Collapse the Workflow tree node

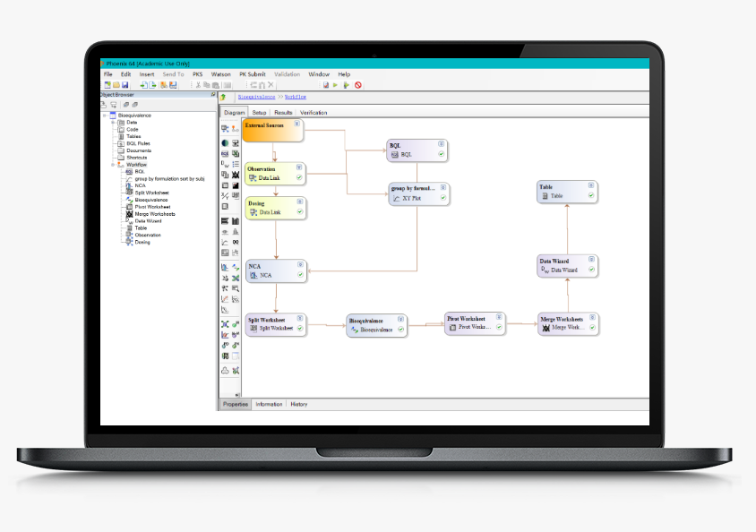pyautogui.click(x=113, y=165)
